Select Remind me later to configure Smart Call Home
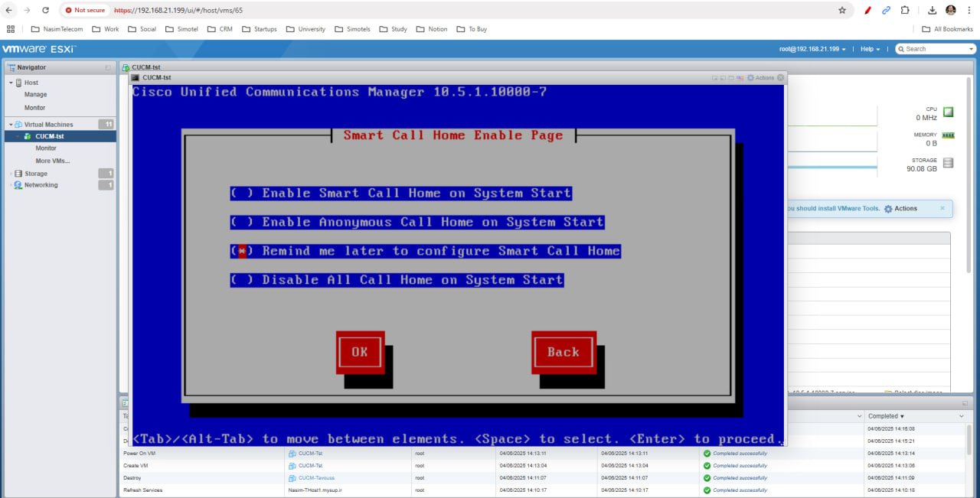The image size is (980, 498). click(426, 251)
